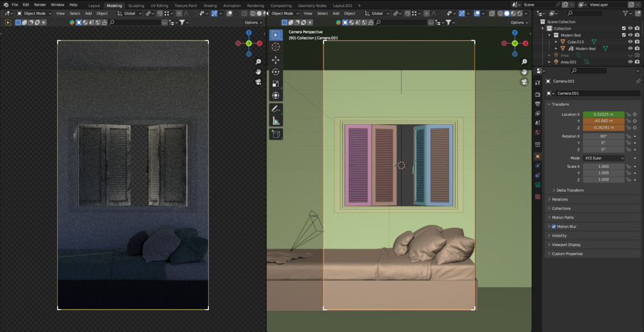
Task: Open the Render menu
Action: tap(40, 5)
